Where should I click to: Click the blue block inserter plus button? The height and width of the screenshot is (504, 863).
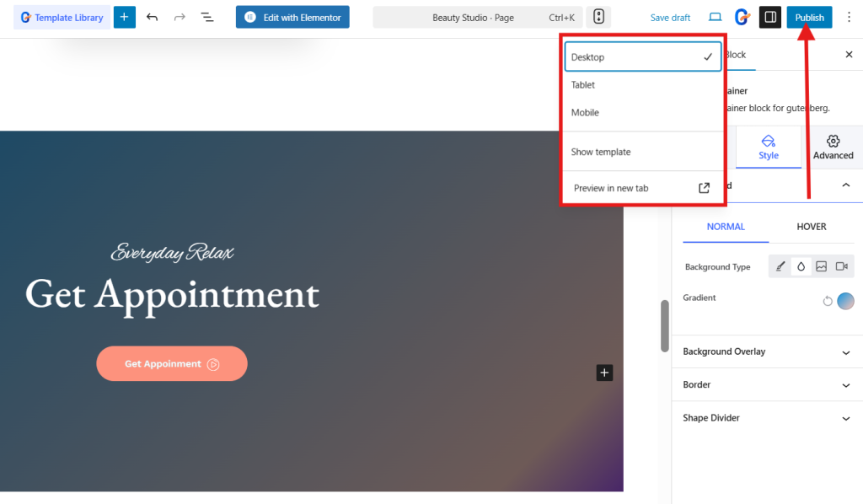(x=124, y=17)
